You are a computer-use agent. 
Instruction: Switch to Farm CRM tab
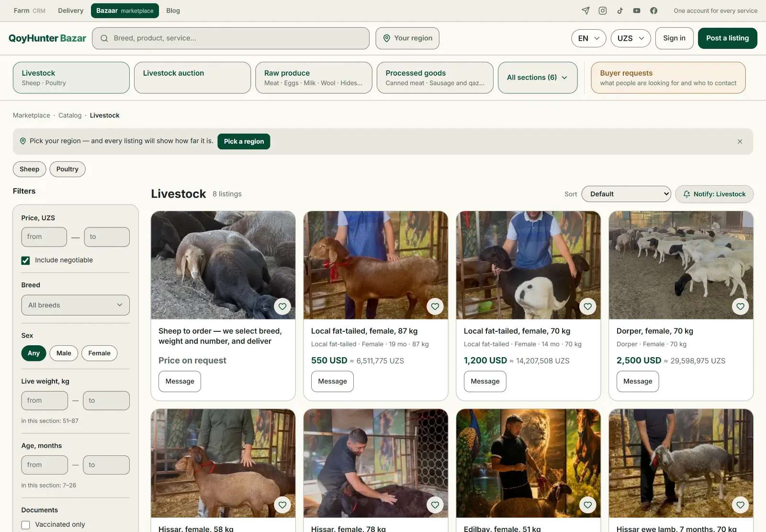[30, 11]
